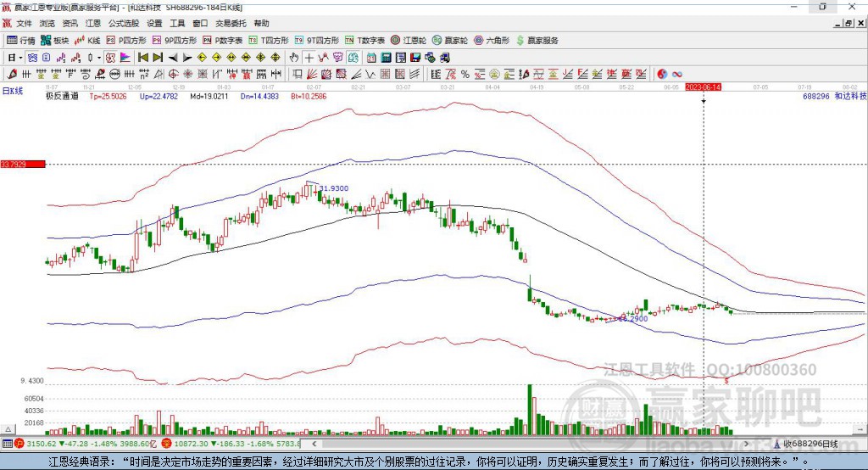The width and height of the screenshot is (868, 470).
Task: Open the 公式选股 menu
Action: (x=124, y=23)
